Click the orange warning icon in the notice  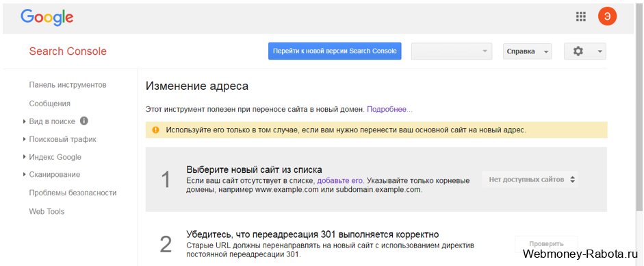pyautogui.click(x=155, y=130)
